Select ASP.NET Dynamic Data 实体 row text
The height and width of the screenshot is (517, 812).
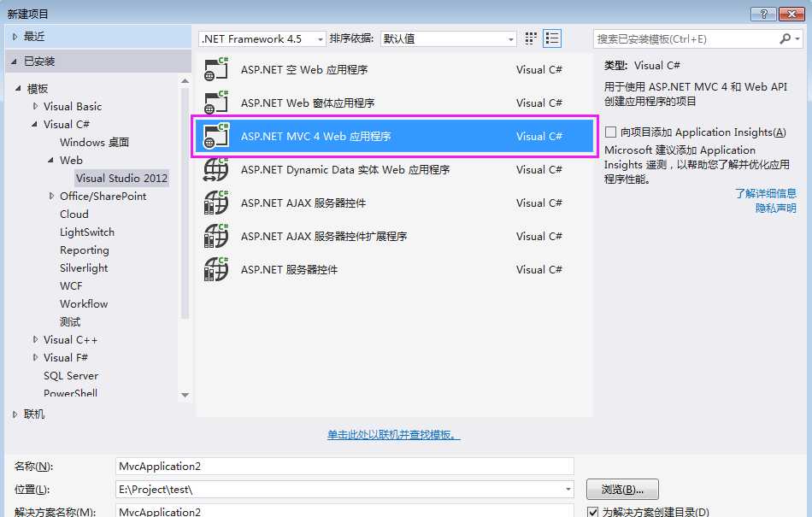coord(345,169)
